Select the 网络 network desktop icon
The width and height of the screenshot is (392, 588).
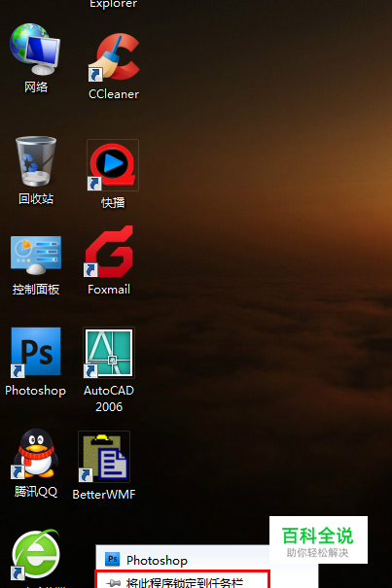(x=35, y=49)
